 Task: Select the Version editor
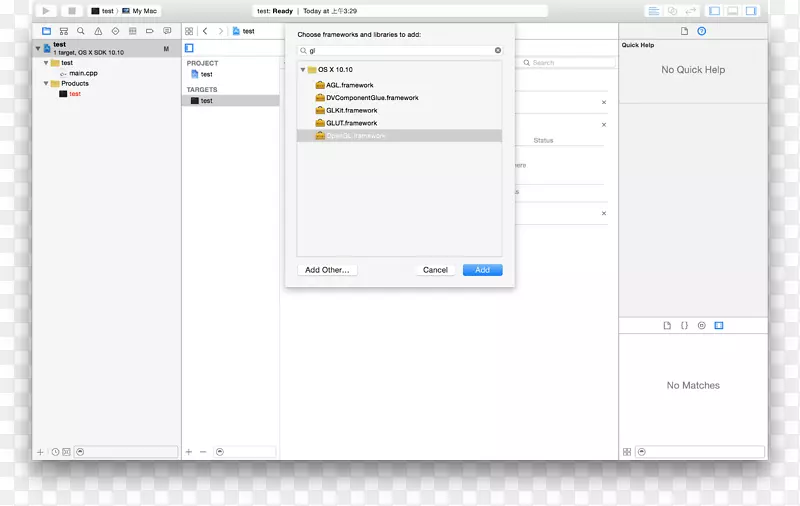[691, 11]
